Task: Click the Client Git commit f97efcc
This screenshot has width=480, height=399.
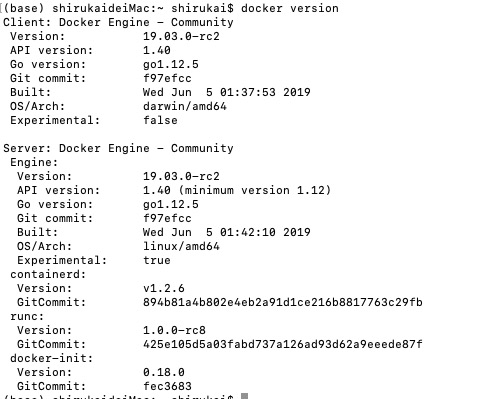Action: [x=167, y=78]
